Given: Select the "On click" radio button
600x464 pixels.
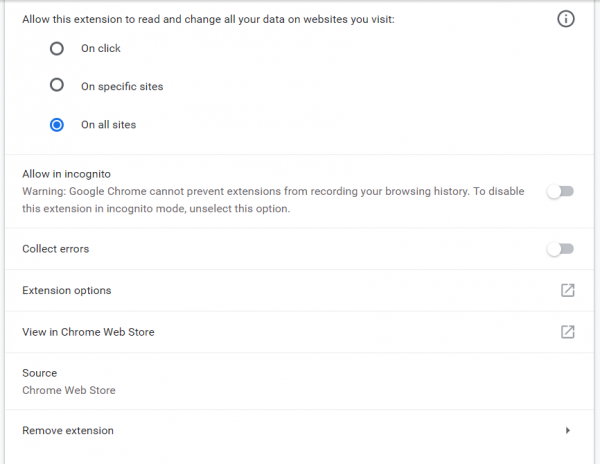Looking at the screenshot, I should pyautogui.click(x=57, y=48).
